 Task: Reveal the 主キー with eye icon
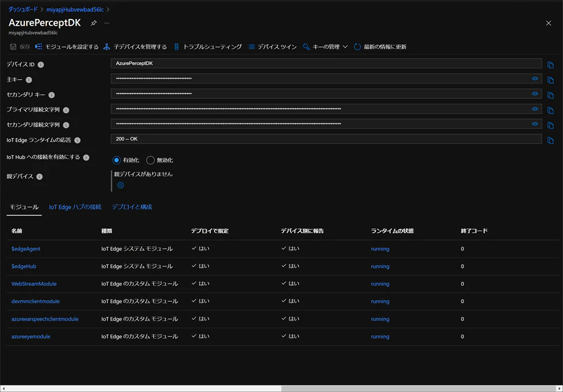pyautogui.click(x=535, y=79)
